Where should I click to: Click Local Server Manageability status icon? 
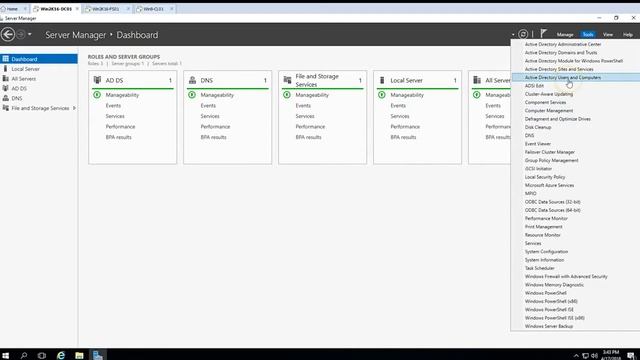click(382, 95)
